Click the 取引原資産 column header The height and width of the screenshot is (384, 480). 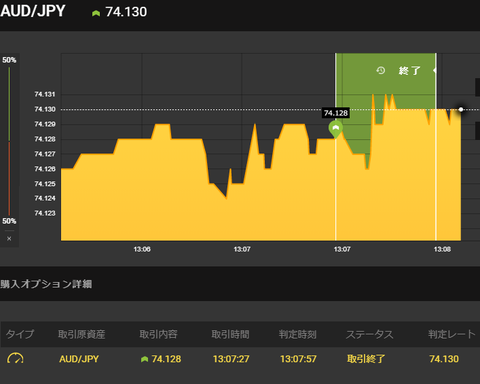click(x=82, y=334)
